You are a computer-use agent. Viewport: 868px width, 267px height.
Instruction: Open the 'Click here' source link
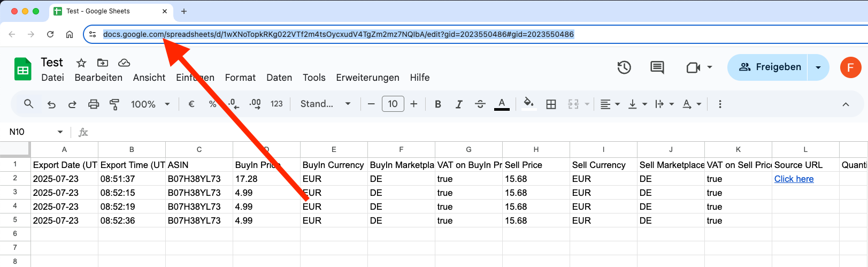click(794, 179)
